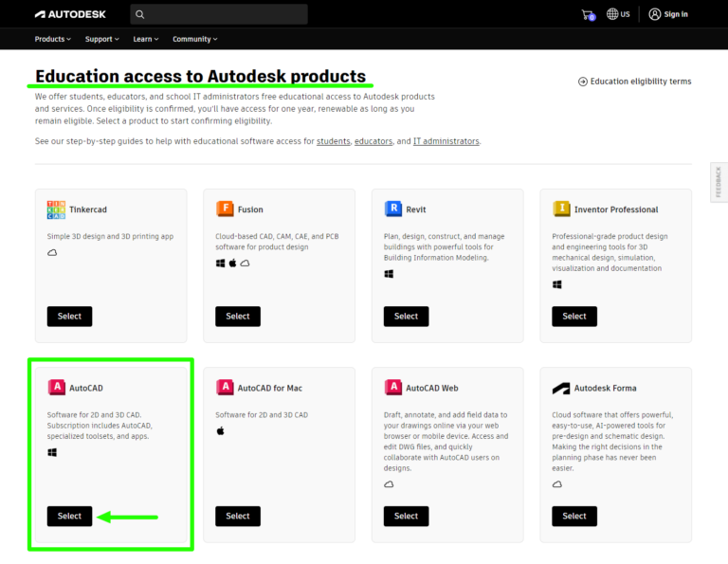Viewport: 728px width, 564px height.
Task: Click the Education access page heading
Action: point(201,76)
